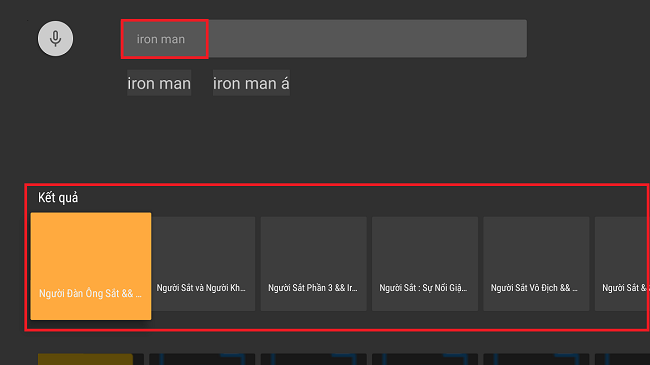Screen dimensions: 650x365
Task: Choose the 'iron man á' search suggestion
Action: [x=251, y=83]
